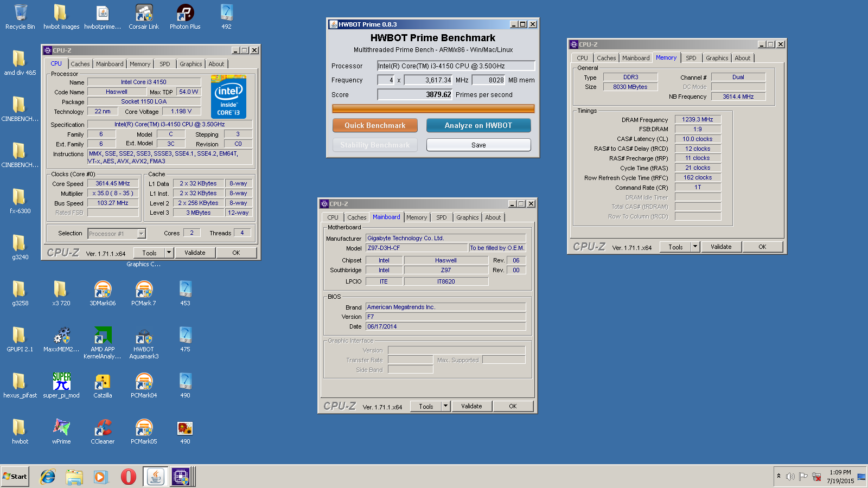This screenshot has width=868, height=488.
Task: Click the Score field showing 3879.62
Action: point(415,94)
